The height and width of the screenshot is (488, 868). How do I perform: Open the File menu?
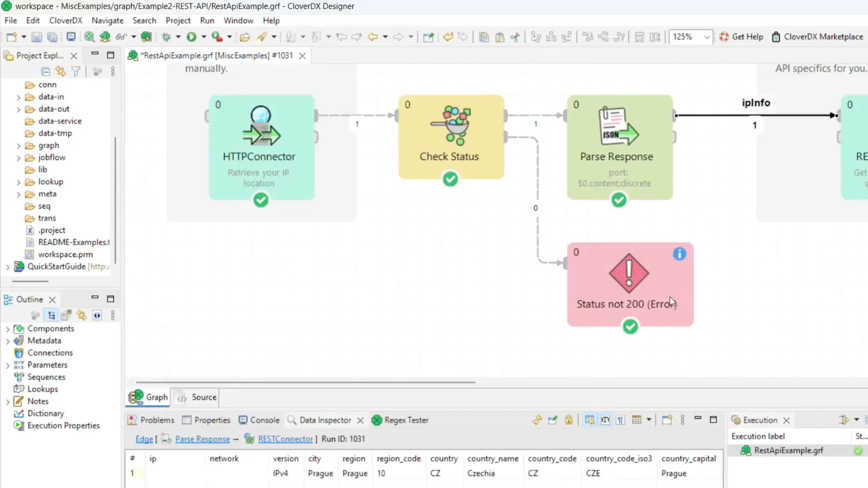[11, 20]
